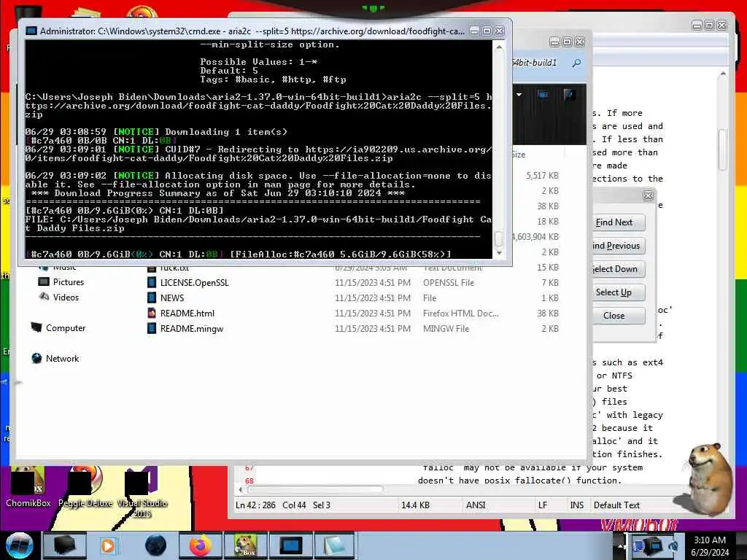
Task: Open the ChomikBox hamster taskbar icon
Action: pos(246,545)
